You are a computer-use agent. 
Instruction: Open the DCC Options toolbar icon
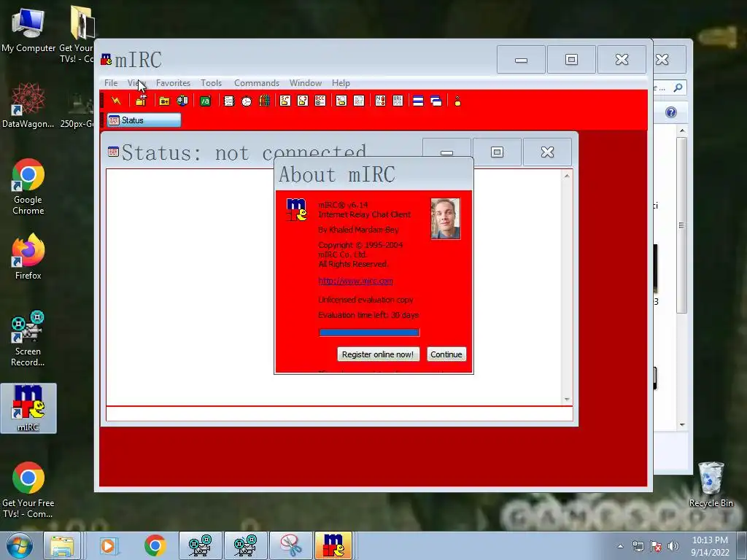coord(320,101)
